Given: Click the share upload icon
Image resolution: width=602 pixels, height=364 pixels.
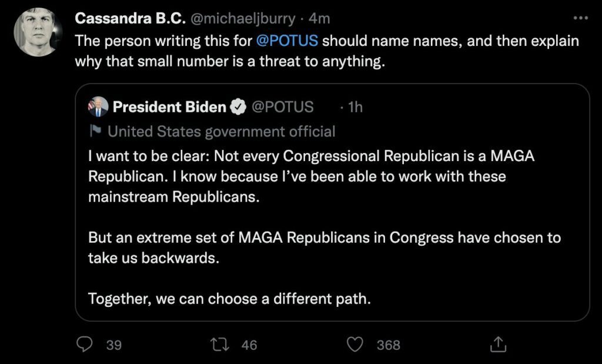Looking at the screenshot, I should (x=497, y=345).
